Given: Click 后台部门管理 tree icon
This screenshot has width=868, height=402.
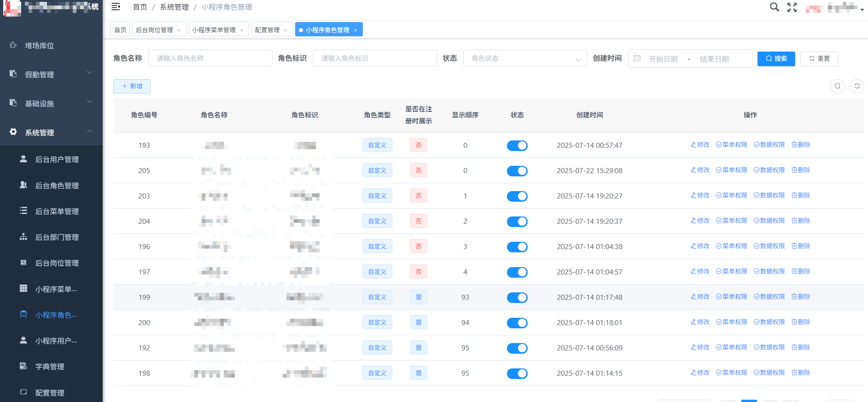Looking at the screenshot, I should 23,237.
